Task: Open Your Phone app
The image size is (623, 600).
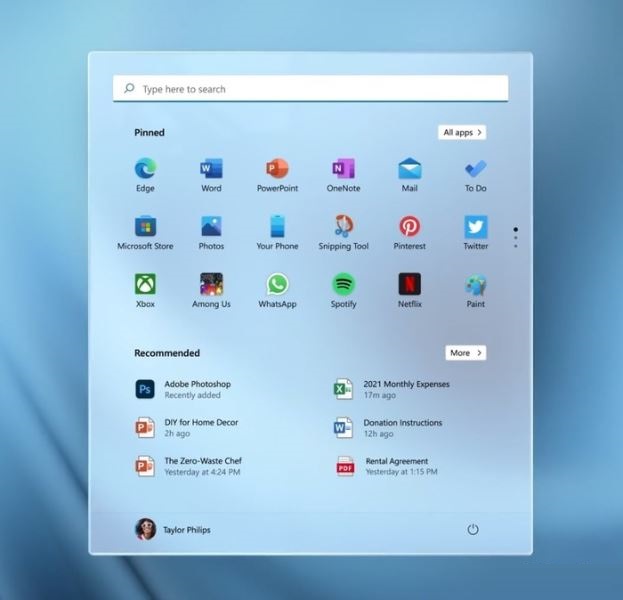Action: pos(277,233)
